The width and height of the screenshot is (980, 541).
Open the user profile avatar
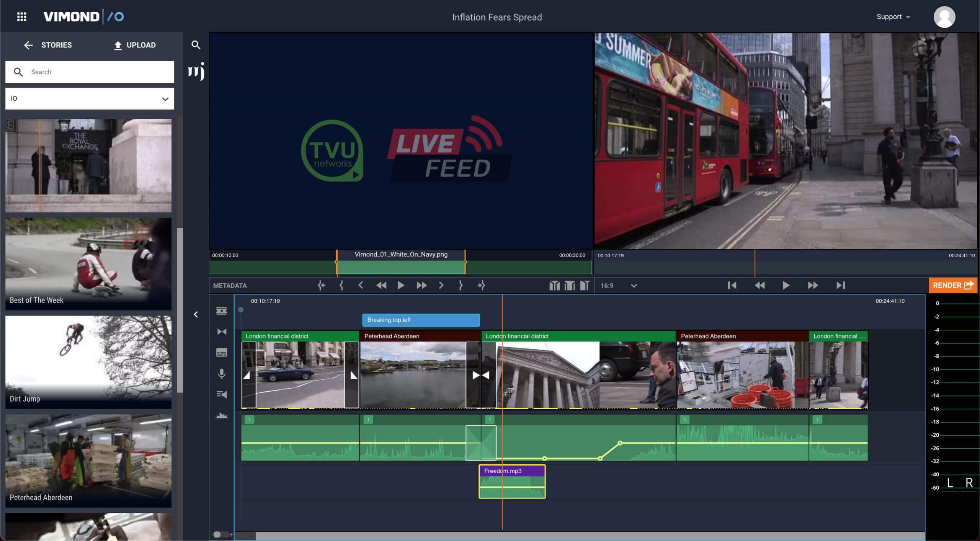tap(944, 17)
